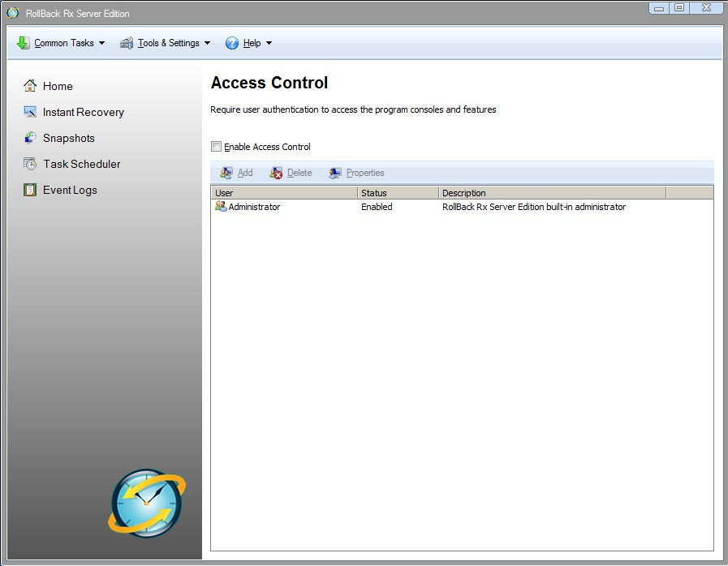Select the Administrator user row

pos(462,207)
